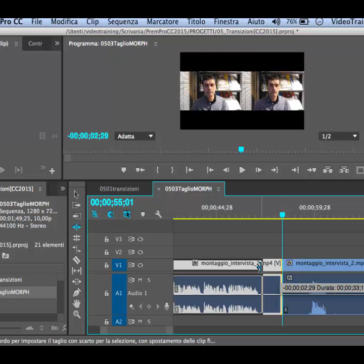364x364 pixels.
Task: Click the Lift button in Program monitor
Action: 328,170
